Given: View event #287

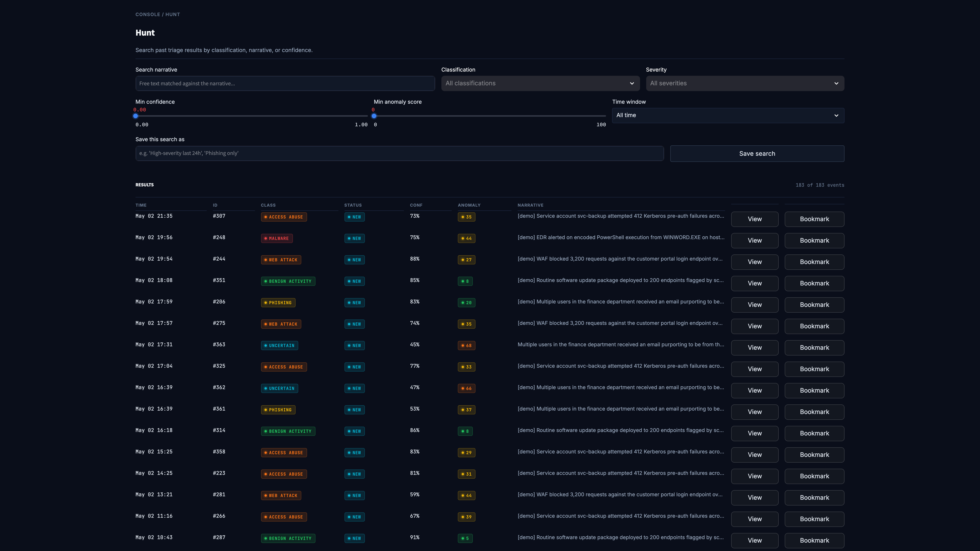Looking at the screenshot, I should click(x=755, y=540).
